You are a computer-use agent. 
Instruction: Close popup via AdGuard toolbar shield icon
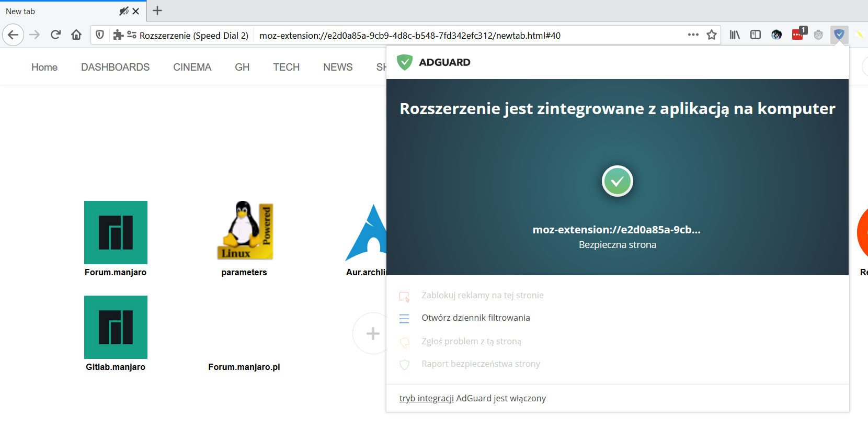839,35
